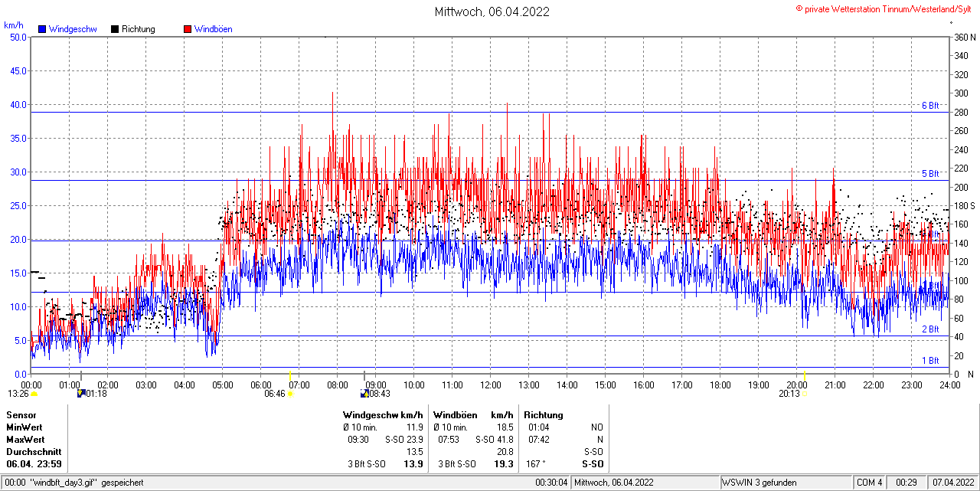Image resolution: width=980 pixels, height=491 pixels.
Task: Click the 06.04. 23:59 timestamp row
Action: 34,464
